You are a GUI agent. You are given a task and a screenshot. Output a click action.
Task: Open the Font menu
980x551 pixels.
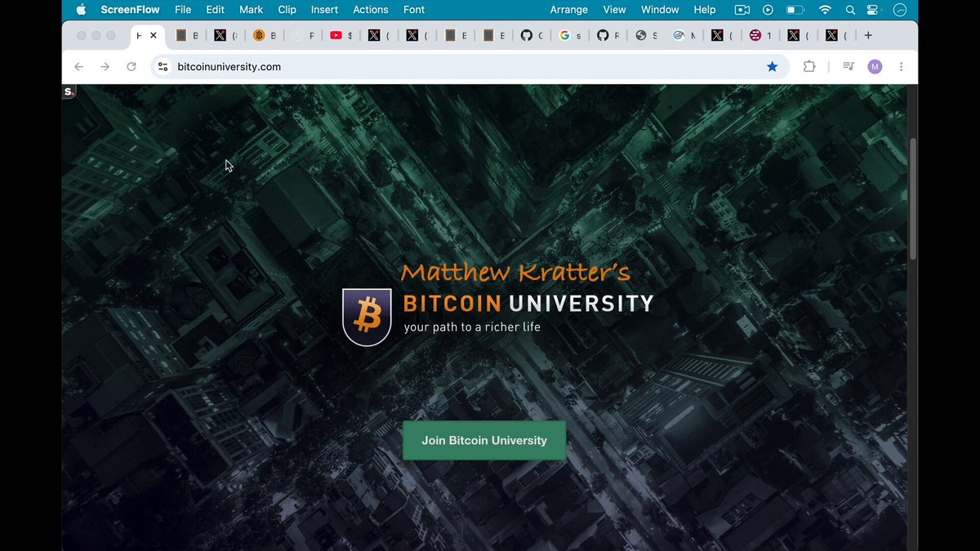[414, 10]
